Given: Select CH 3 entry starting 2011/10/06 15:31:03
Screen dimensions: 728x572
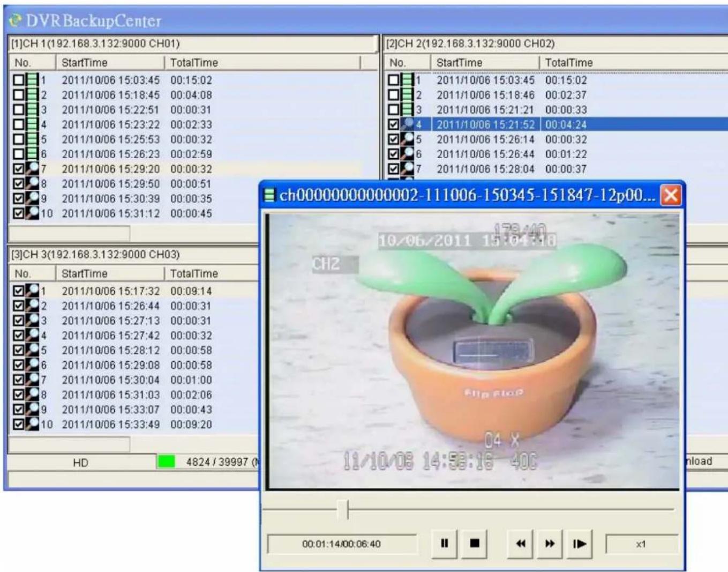Looking at the screenshot, I should click(134, 395).
